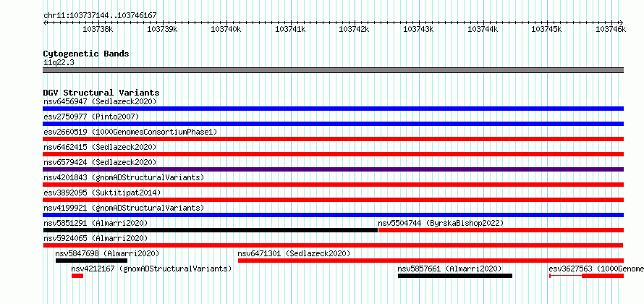Select the red bar under nsv6462415
The height and width of the screenshot is (304, 644).
click(333, 154)
